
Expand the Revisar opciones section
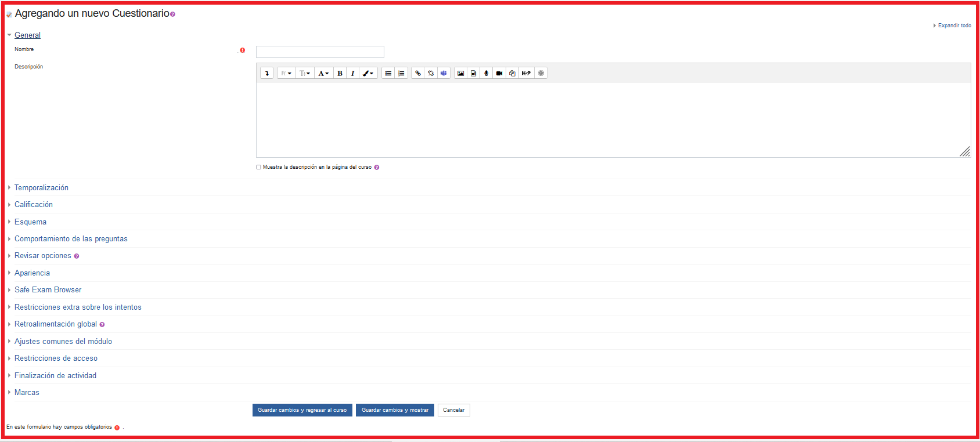tap(43, 256)
